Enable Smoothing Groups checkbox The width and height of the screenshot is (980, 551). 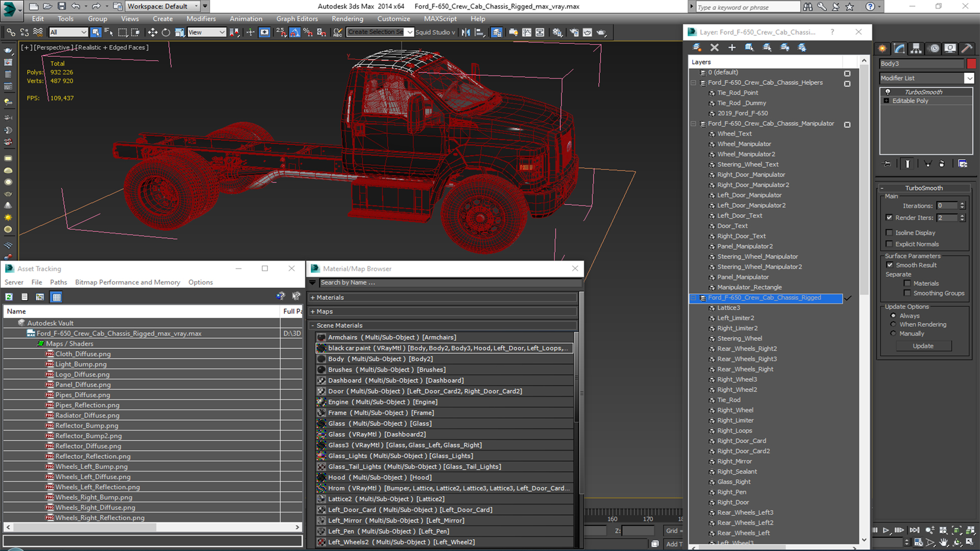coord(907,293)
